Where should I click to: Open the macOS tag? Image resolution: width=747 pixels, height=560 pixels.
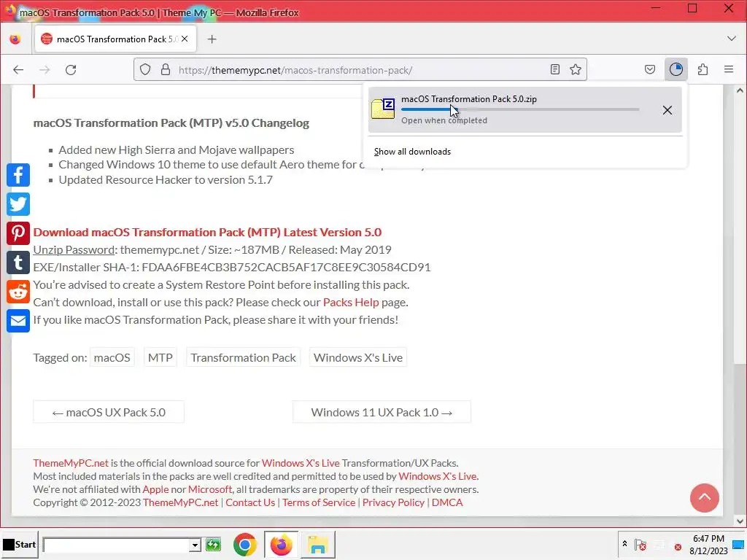[x=112, y=357]
